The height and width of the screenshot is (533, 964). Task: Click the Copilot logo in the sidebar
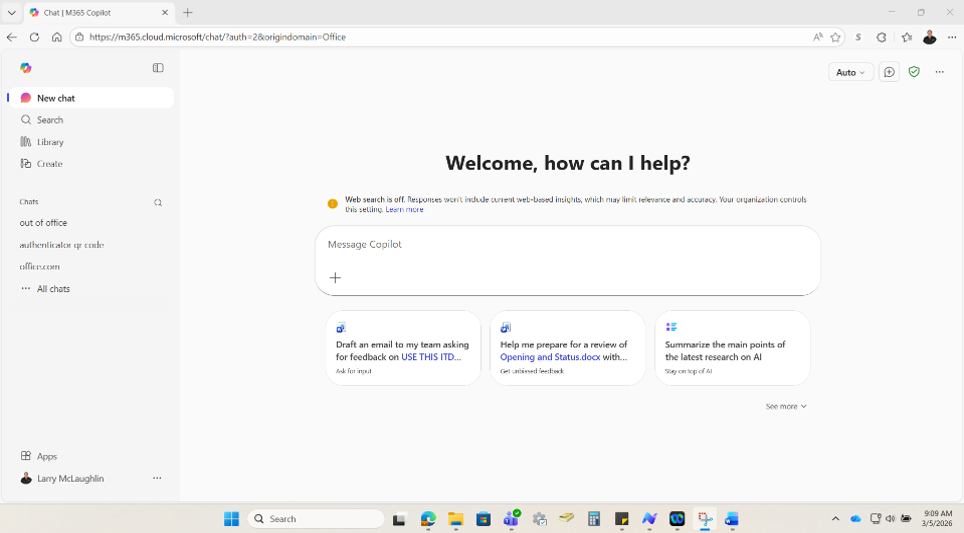(26, 68)
